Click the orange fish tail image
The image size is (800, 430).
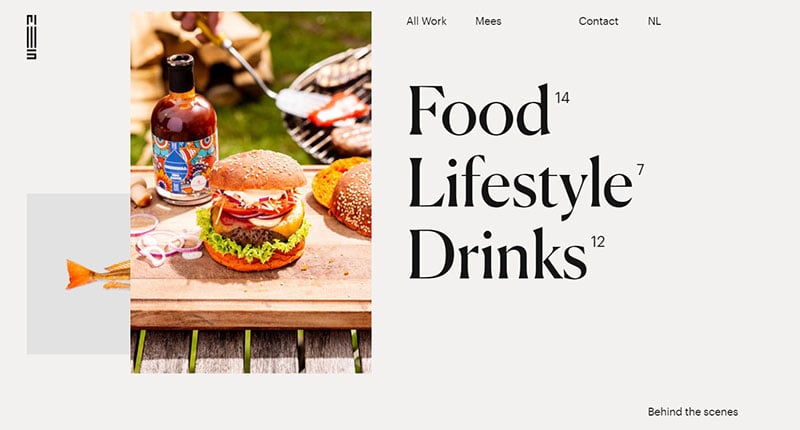pyautogui.click(x=97, y=274)
